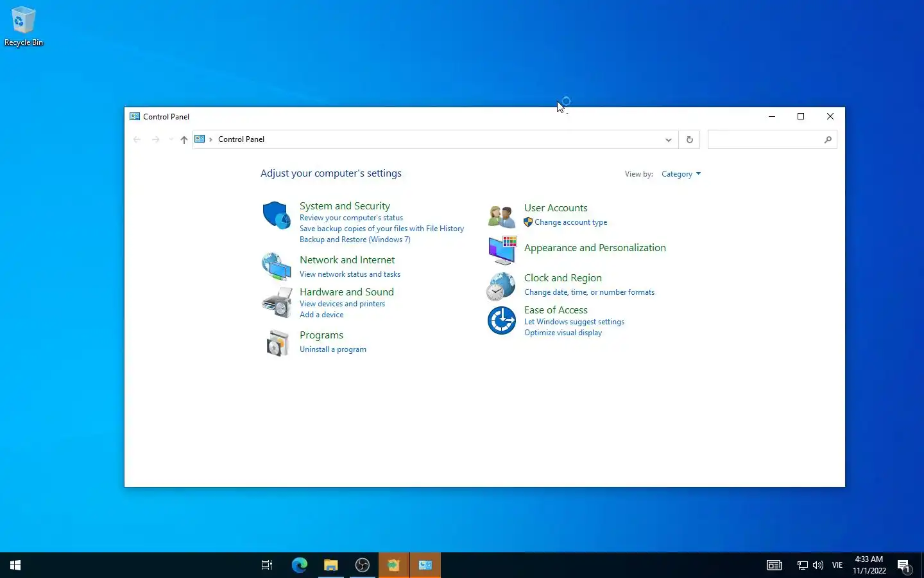924x578 pixels.
Task: Expand the View by Category dropdown
Action: (681, 174)
